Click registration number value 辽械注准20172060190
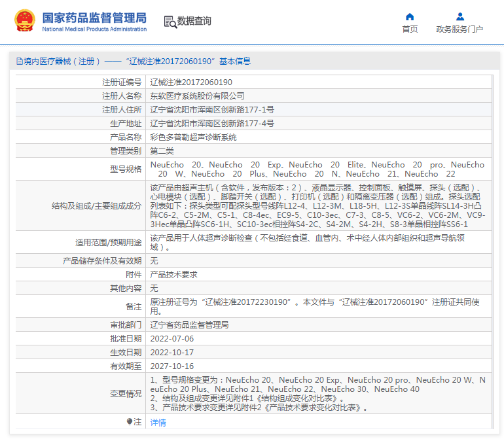Screen dimensions: 504x439 [x=191, y=82]
